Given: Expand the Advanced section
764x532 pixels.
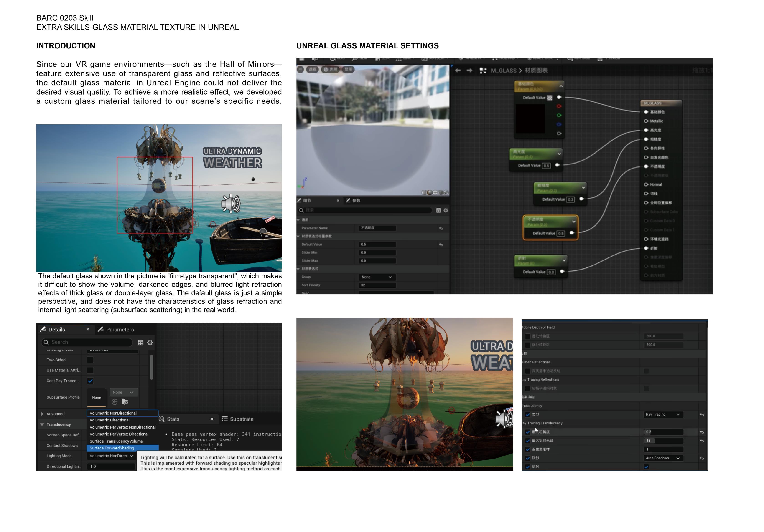Looking at the screenshot, I should point(42,414).
